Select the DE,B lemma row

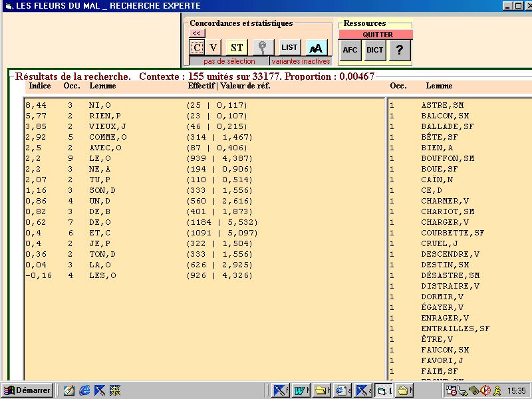click(205, 211)
